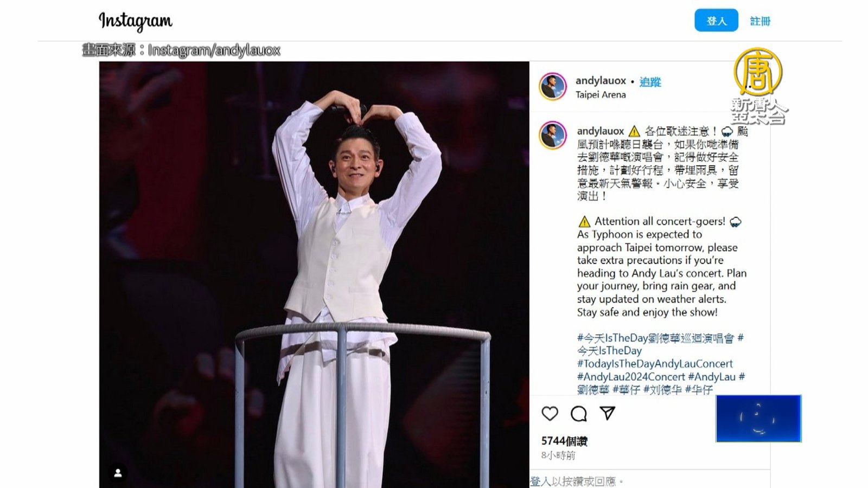View the 5744 likes count

point(564,441)
